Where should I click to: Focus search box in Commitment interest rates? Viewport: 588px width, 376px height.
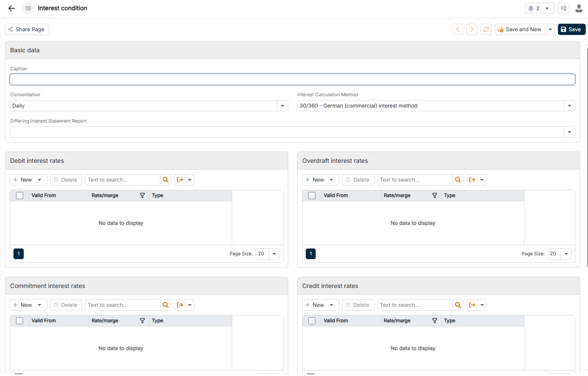(122, 305)
